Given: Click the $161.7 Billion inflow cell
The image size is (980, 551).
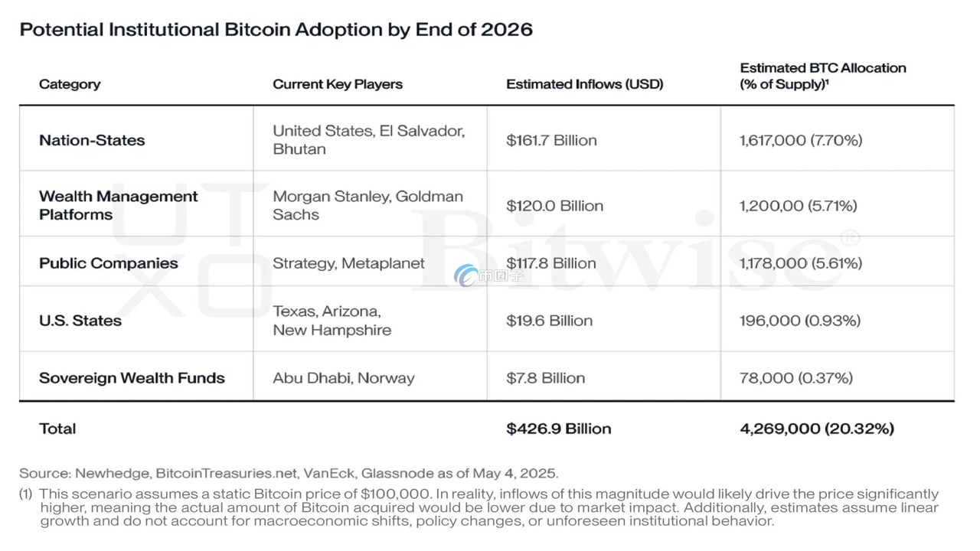Looking at the screenshot, I should pos(551,140).
